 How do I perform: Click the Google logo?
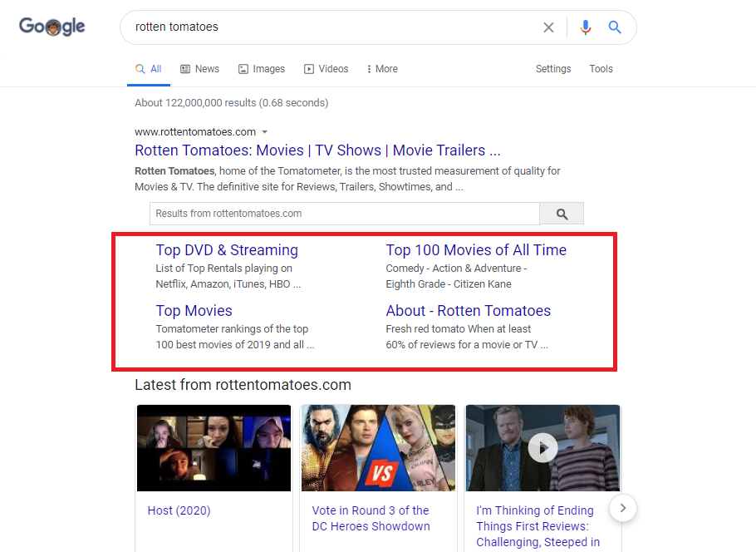click(52, 27)
